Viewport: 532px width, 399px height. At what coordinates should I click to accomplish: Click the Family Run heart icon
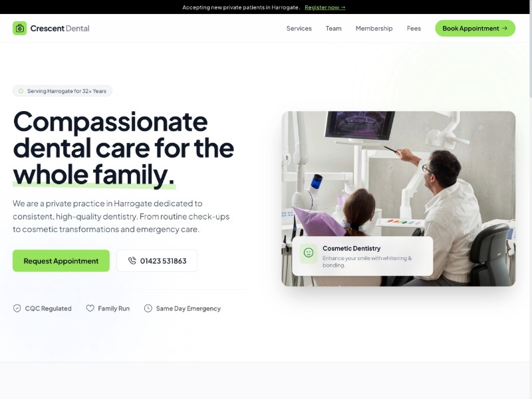pyautogui.click(x=90, y=309)
